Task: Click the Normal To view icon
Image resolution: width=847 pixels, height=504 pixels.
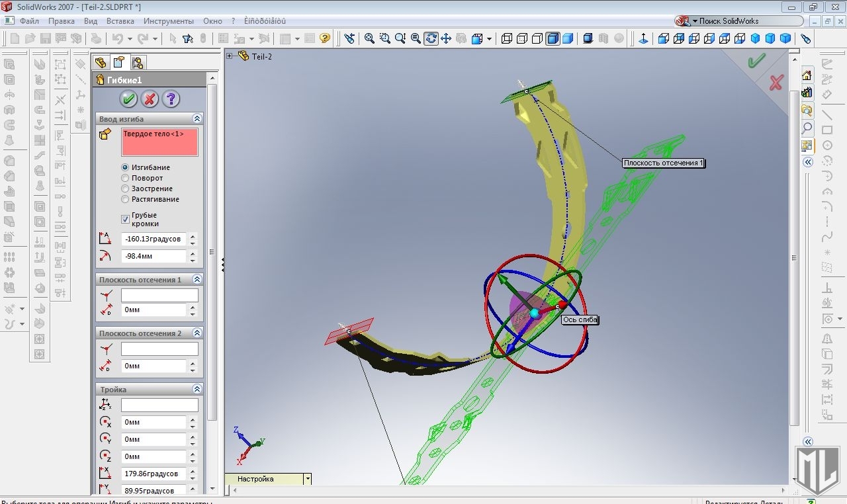Action: [x=643, y=38]
